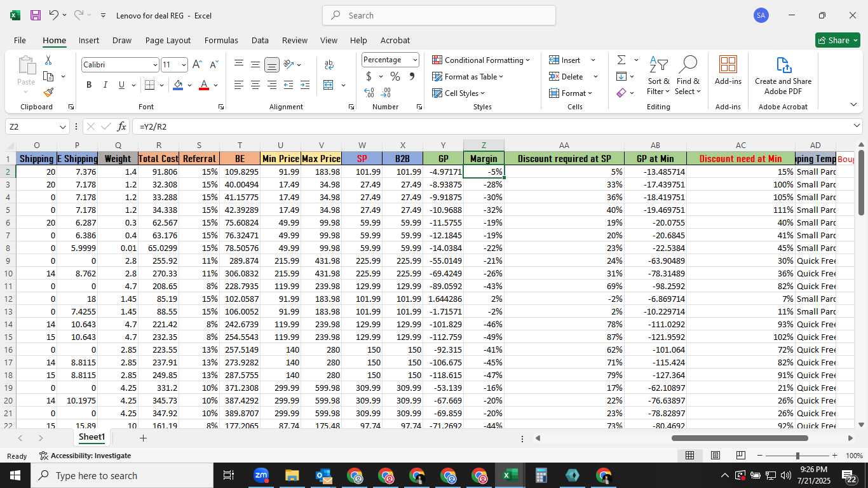Toggle Bold formatting
868x488 pixels.
(89, 85)
